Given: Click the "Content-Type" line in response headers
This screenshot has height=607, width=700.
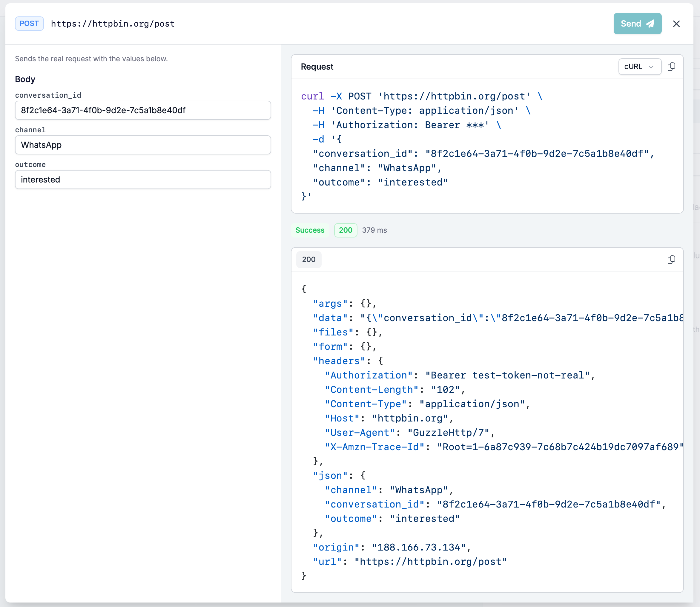Looking at the screenshot, I should (x=427, y=404).
